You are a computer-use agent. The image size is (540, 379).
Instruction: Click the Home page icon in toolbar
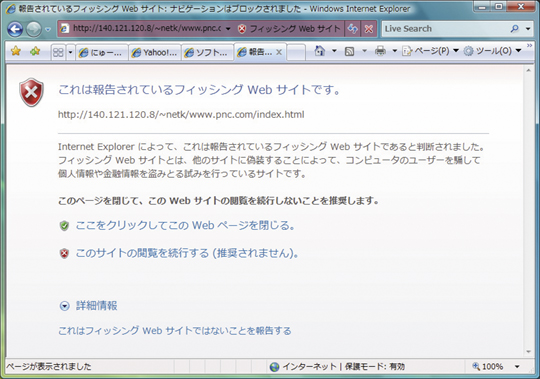(320, 51)
